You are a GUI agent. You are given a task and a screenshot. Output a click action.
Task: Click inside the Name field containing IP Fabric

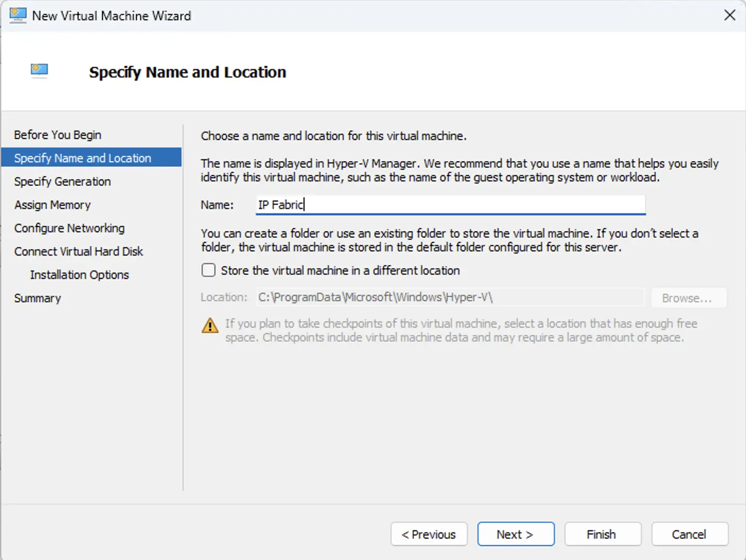pyautogui.click(x=450, y=205)
